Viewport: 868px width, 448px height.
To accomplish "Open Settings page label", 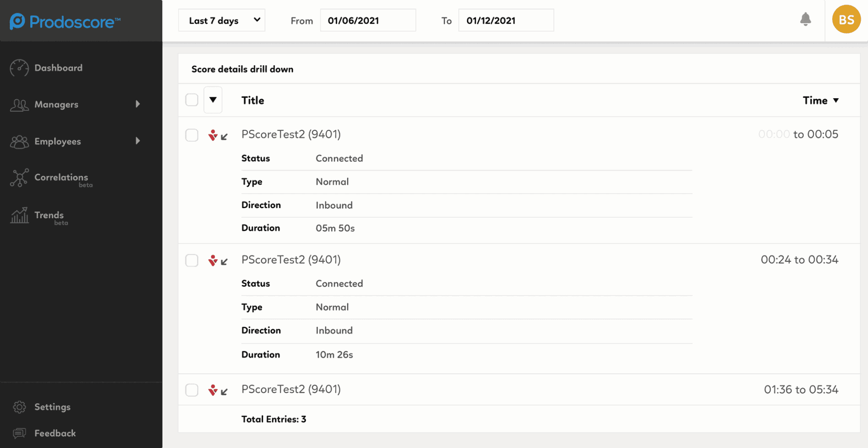I will point(52,407).
